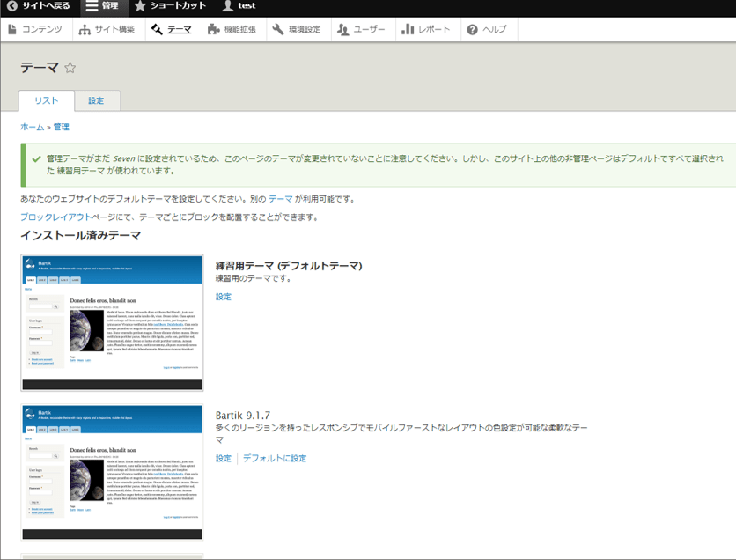736x560 pixels.
Task: Switch to the 設定 tab
Action: click(x=96, y=100)
